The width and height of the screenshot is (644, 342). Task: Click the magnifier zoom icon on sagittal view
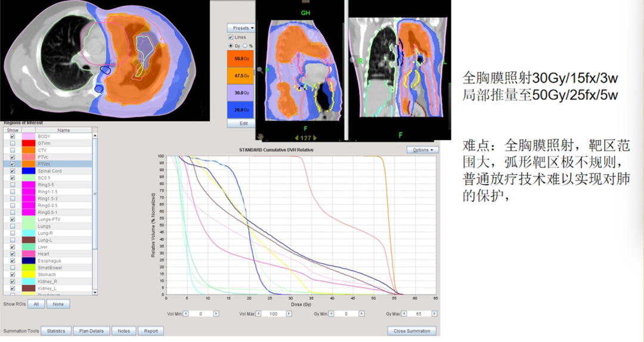(259, 70)
